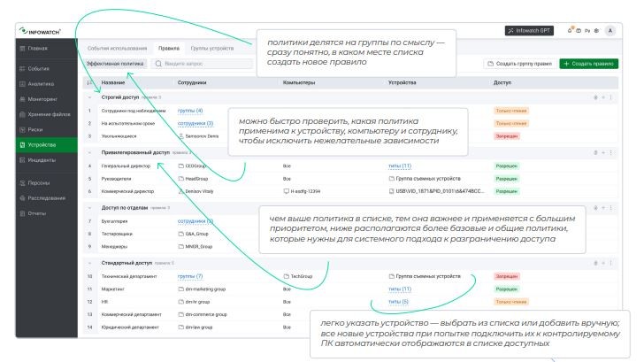The height and width of the screenshot is (362, 644).
Task: Click the InfoWatch logo
Action: (41, 31)
